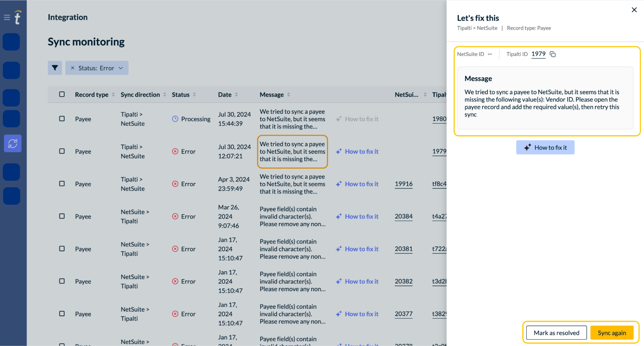Viewport: 644px width, 346px height.
Task: Open NetSuite ID link 20384
Action: point(403,216)
